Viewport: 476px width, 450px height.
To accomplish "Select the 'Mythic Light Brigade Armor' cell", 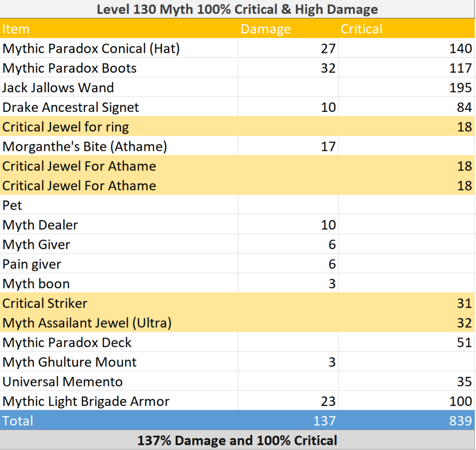I will [119, 401].
